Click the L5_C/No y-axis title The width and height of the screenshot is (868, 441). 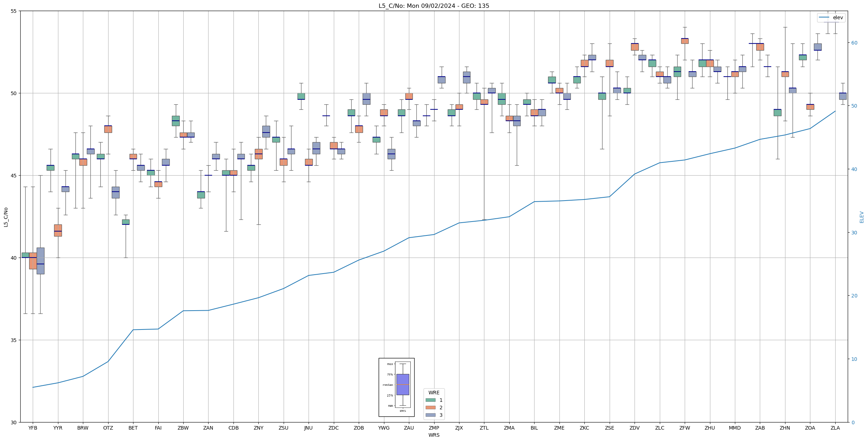coord(6,217)
